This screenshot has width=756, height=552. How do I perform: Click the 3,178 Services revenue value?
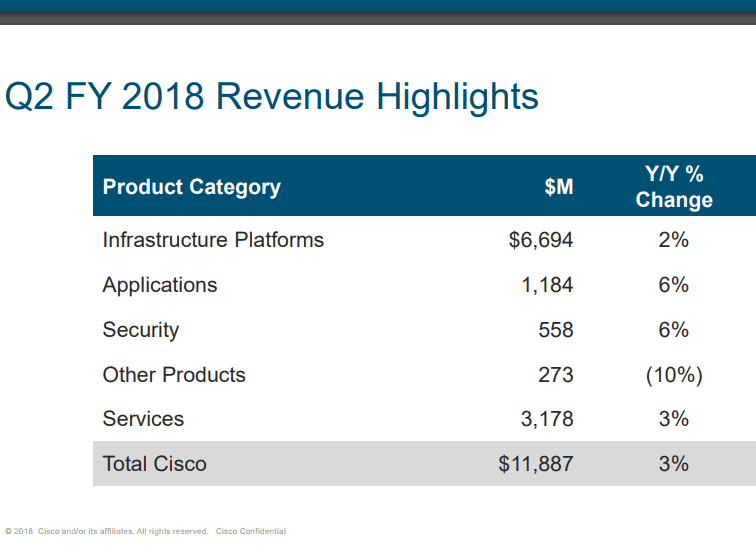click(547, 419)
